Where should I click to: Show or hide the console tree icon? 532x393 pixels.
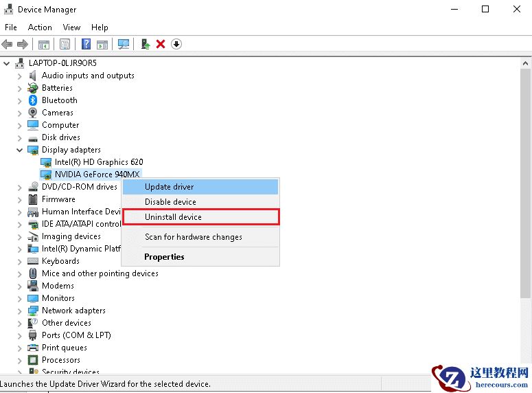pos(44,44)
